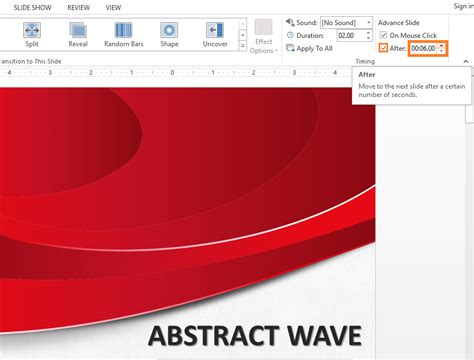This screenshot has width=474, height=360.
Task: Click Apply To All button
Action: tap(309, 48)
